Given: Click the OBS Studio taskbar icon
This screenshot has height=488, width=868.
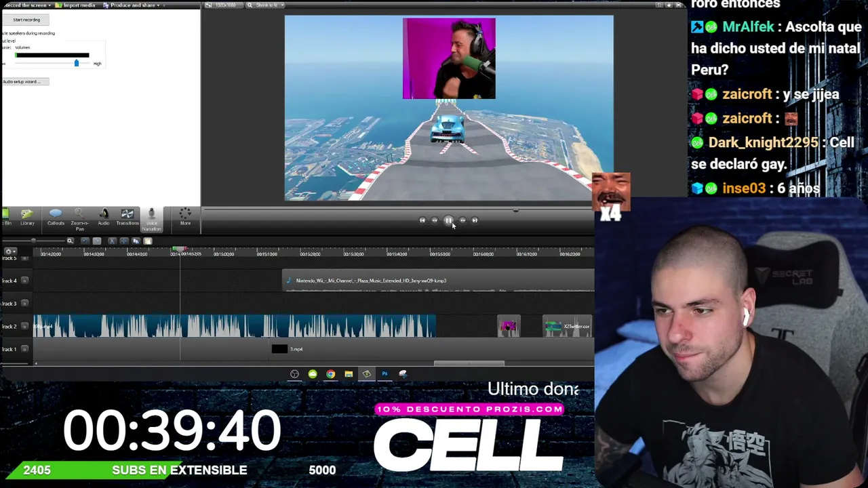Looking at the screenshot, I should click(x=294, y=373).
